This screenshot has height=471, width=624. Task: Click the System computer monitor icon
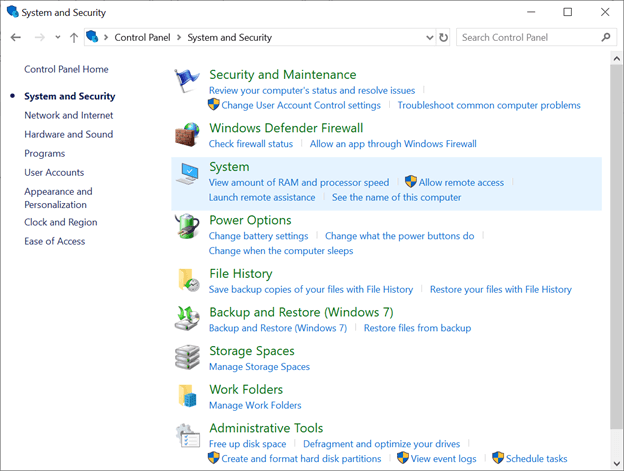(x=187, y=174)
